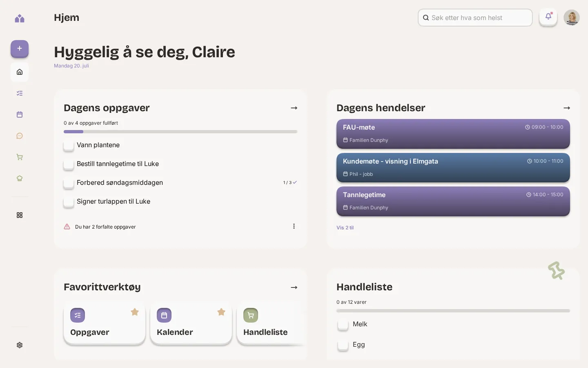Click the purple plus add button
Screen dimensions: 588x368
[x=20, y=49]
